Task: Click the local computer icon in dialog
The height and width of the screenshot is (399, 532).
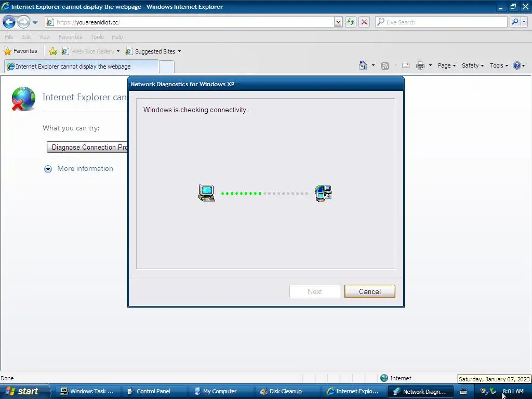Action: pyautogui.click(x=207, y=193)
